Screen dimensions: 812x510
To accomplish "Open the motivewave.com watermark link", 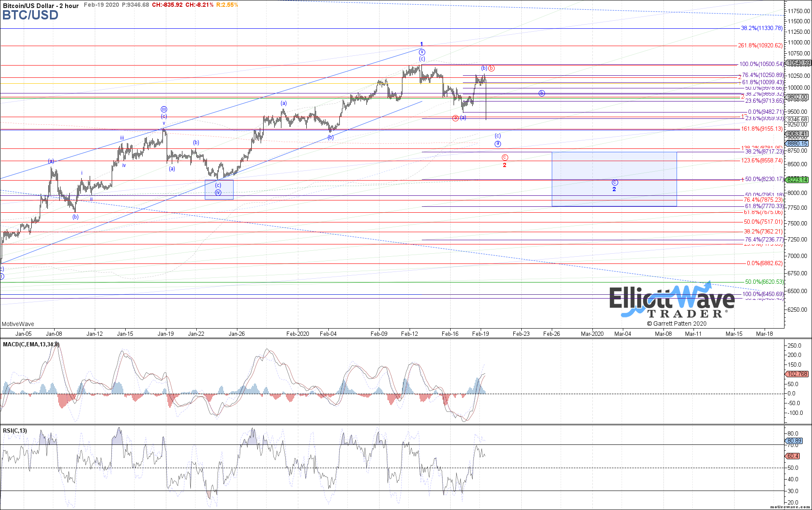I will pos(790,507).
